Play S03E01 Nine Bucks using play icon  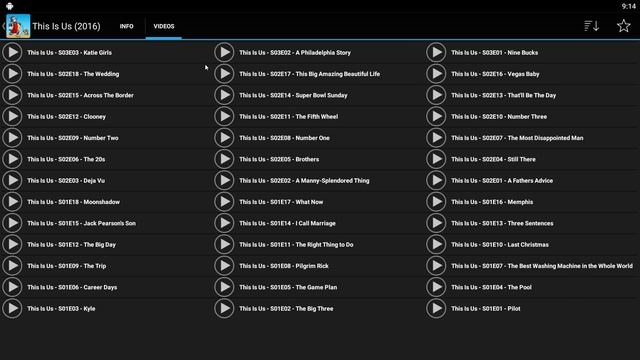436,52
